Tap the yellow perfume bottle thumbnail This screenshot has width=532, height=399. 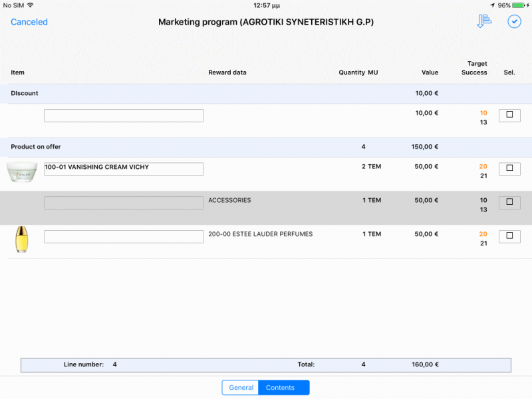click(x=22, y=239)
